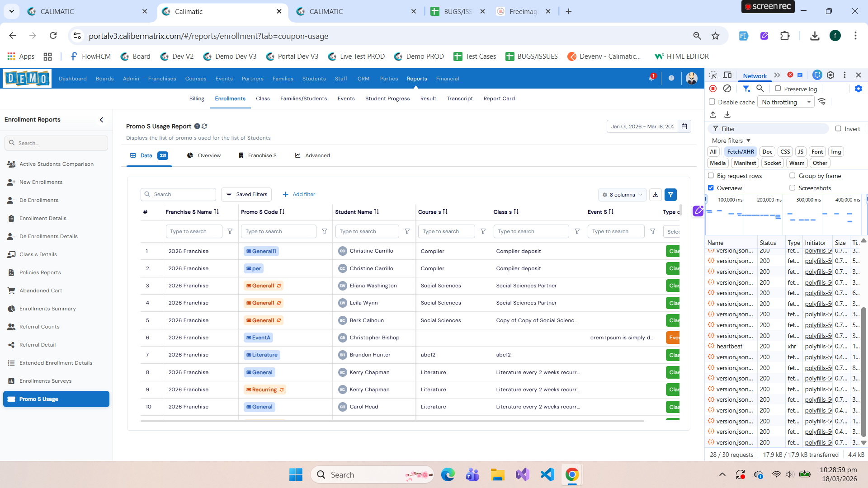
Task: Open the date range calendar icon
Action: (684, 127)
